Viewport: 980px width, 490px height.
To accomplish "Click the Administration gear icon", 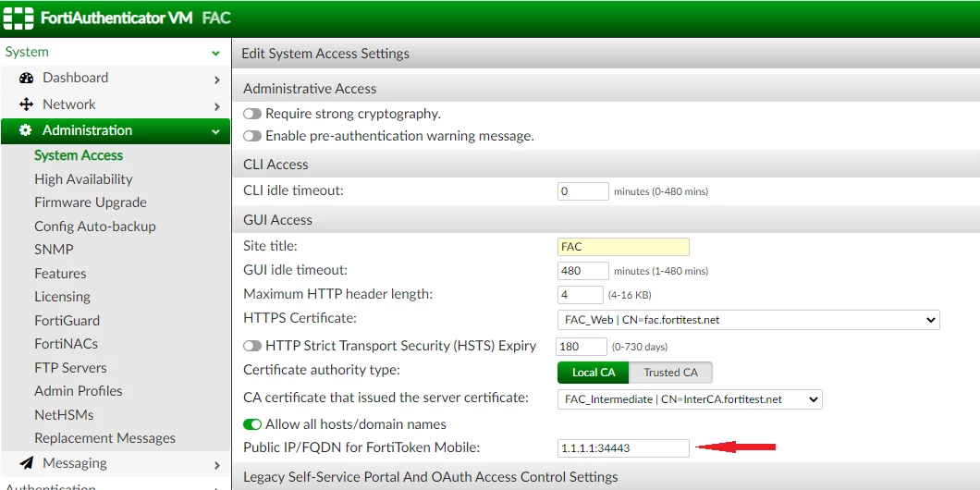I will click(x=26, y=130).
